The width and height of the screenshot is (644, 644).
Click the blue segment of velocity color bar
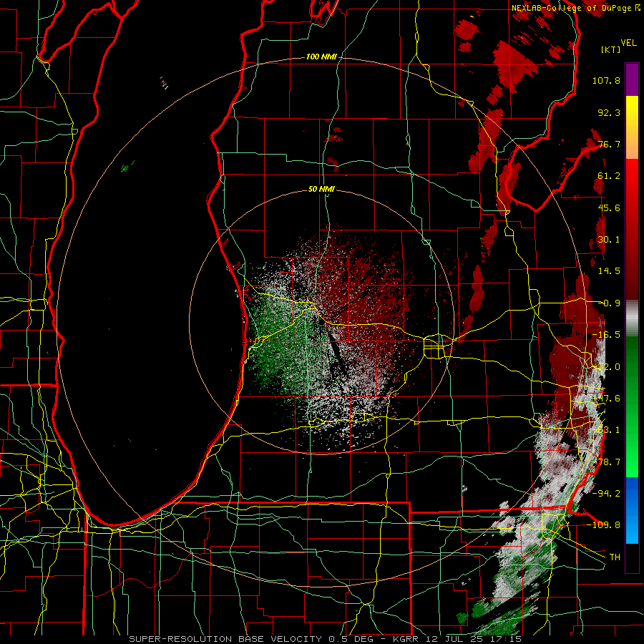(632, 510)
